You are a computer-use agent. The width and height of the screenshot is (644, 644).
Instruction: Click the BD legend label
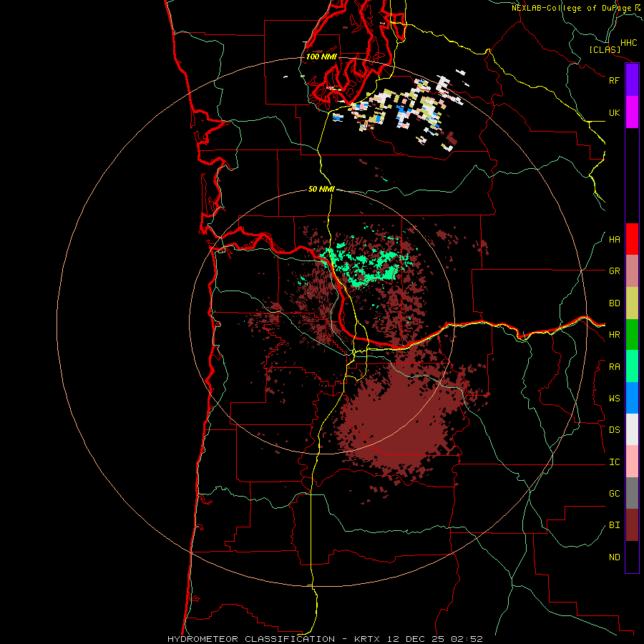pos(614,303)
